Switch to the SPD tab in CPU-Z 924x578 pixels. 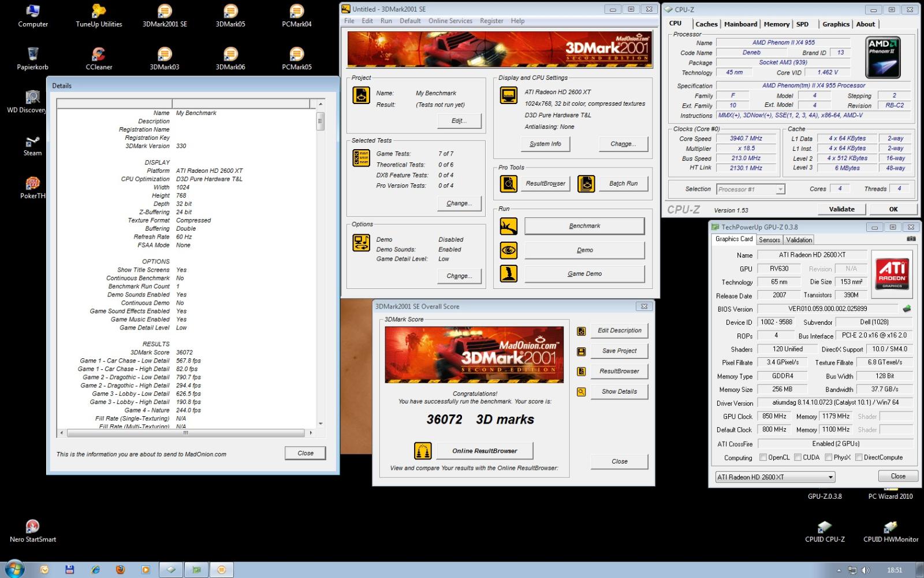[x=803, y=24]
